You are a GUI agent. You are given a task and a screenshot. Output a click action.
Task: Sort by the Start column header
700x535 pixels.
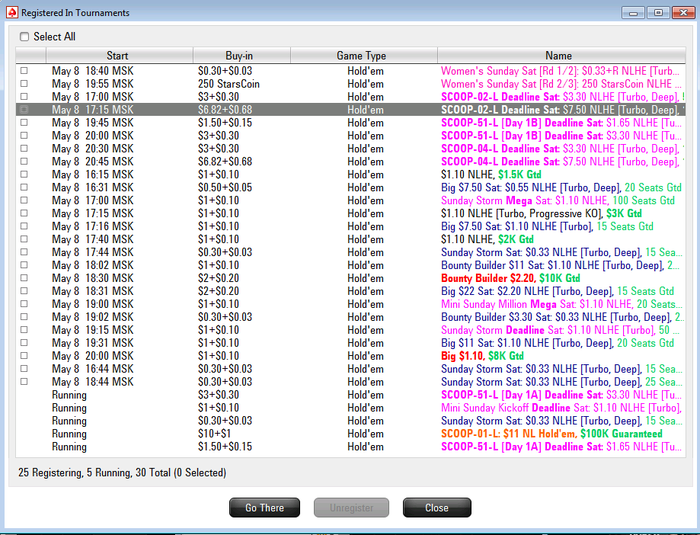click(x=119, y=55)
